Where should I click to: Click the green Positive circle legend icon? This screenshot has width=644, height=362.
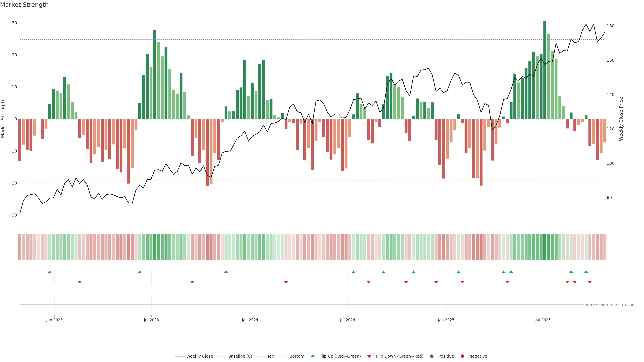click(x=432, y=356)
